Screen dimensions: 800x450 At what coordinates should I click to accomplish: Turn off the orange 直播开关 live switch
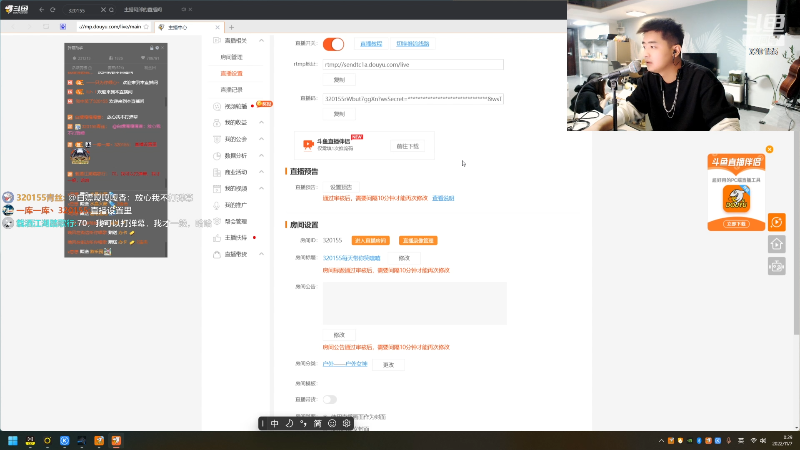click(334, 44)
